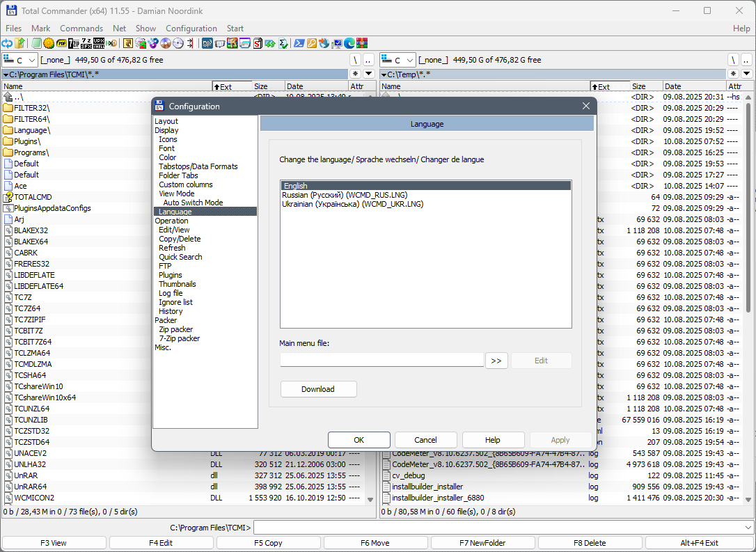Select Font in the configuration tree
The height and width of the screenshot is (552, 756).
[x=167, y=148]
